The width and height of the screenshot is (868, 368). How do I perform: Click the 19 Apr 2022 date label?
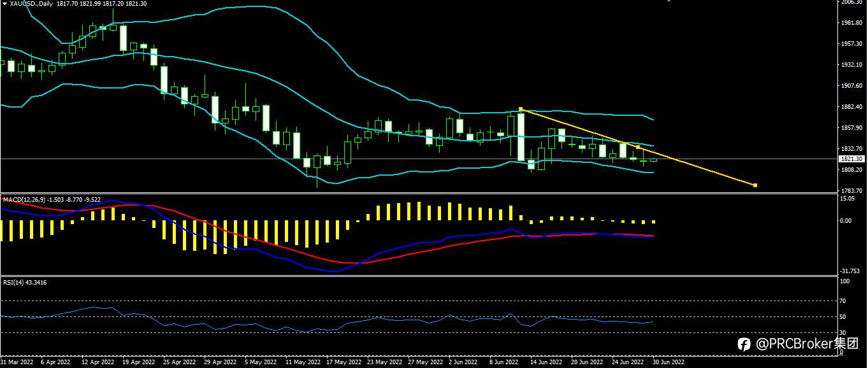(138, 362)
